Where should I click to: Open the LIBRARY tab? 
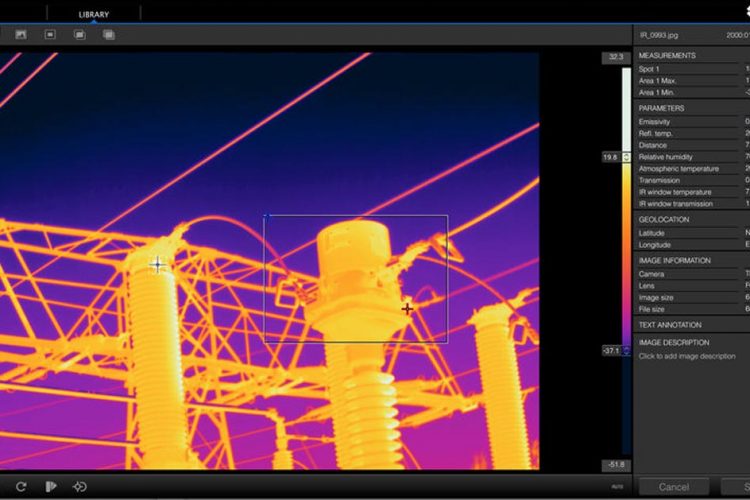pos(94,14)
